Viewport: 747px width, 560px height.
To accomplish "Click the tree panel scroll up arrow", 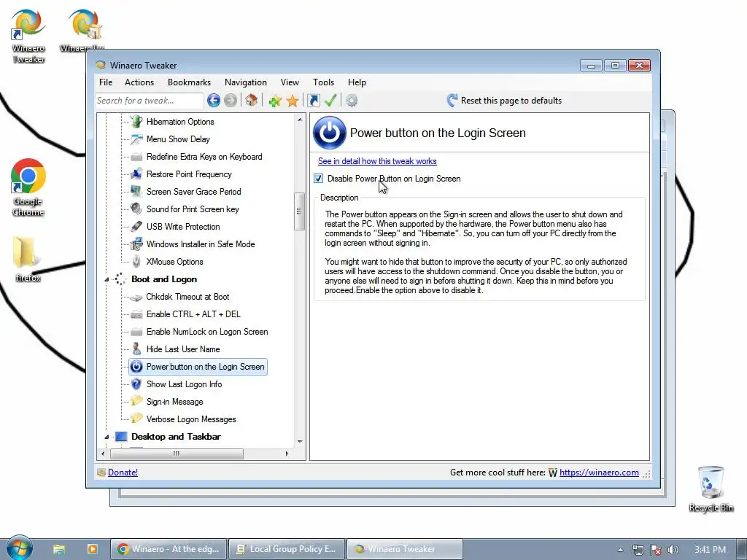I will (300, 119).
